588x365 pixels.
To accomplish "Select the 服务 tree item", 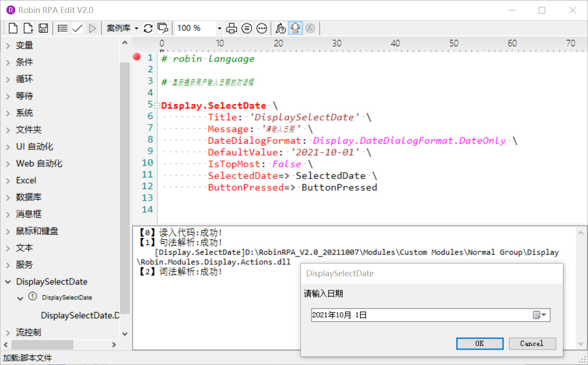I will click(24, 265).
